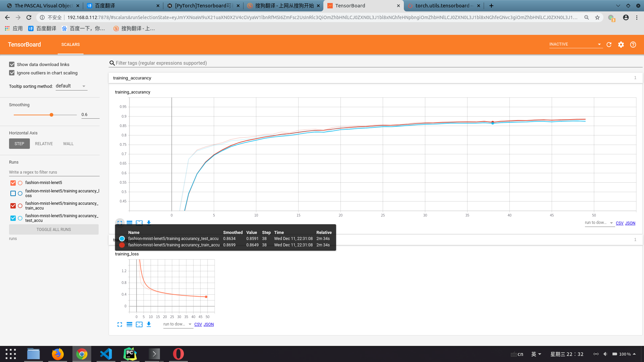
Task: Open TensorBoard settings gear icon
Action: 621,45
